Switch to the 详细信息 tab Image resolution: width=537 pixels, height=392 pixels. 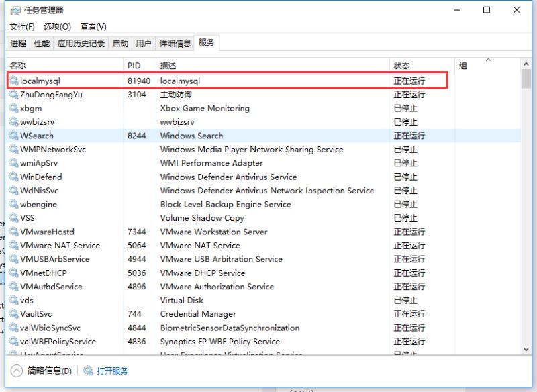pos(175,44)
